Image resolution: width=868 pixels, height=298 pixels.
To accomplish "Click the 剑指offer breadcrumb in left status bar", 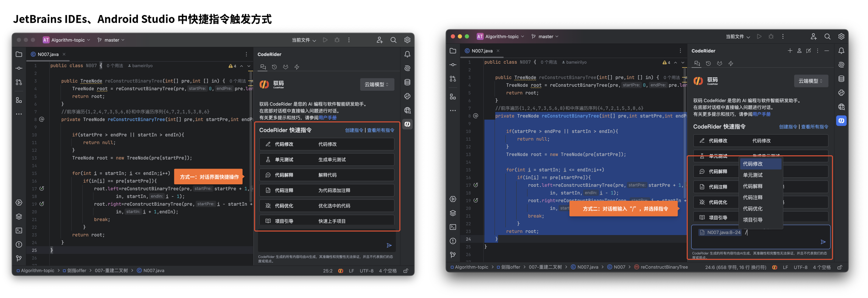I will (75, 270).
